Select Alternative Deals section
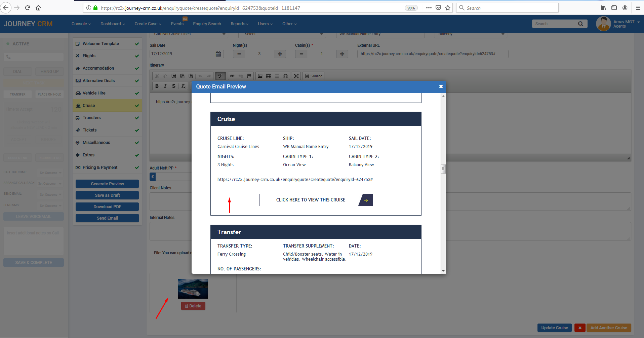 click(107, 81)
